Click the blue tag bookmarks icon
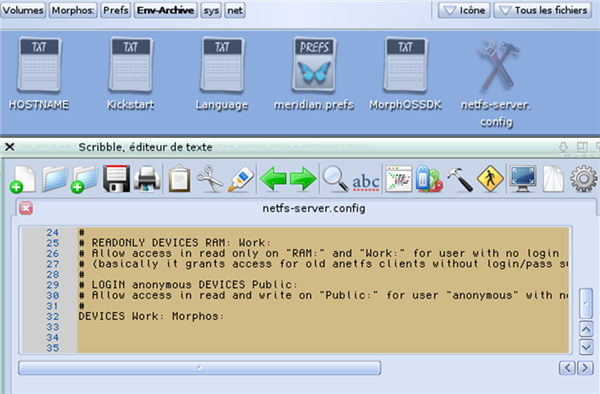The image size is (600, 394). (x=429, y=179)
